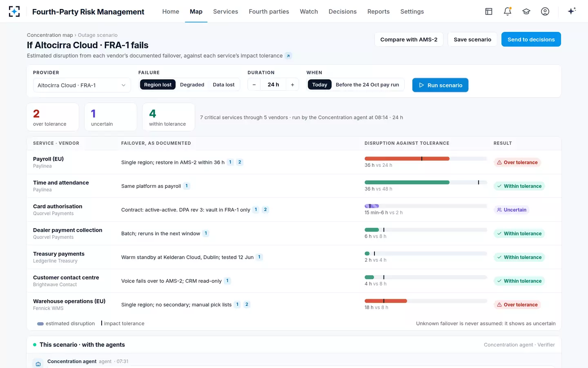This screenshot has width=588, height=368.
Task: Go to the Home tab
Action: (171, 11)
